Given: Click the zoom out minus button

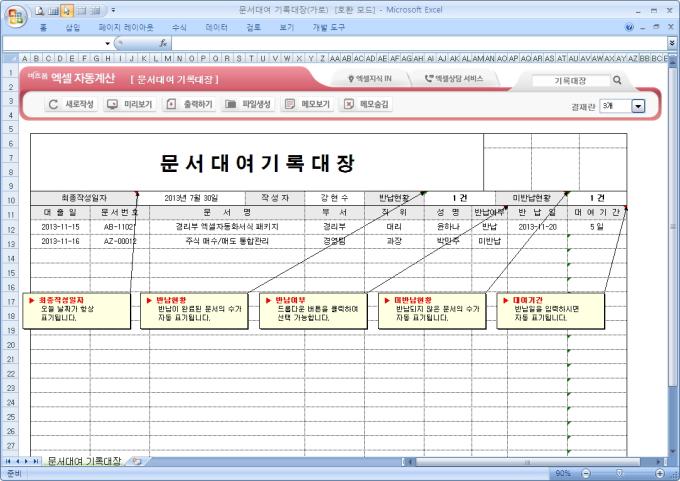Looking at the screenshot, I should pyautogui.click(x=586, y=473).
